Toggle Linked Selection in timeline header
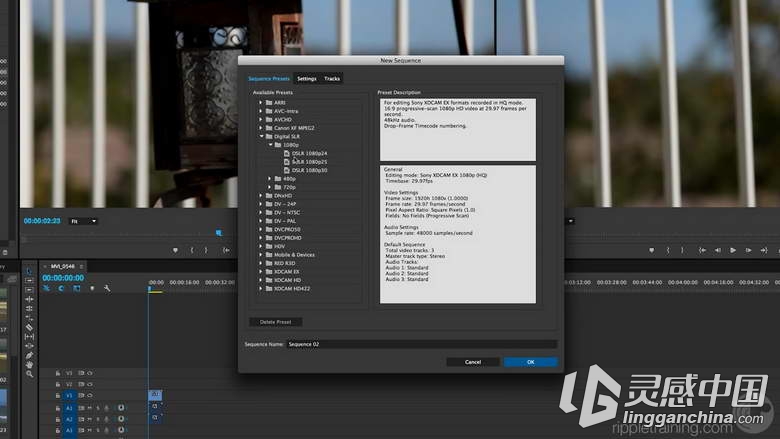The image size is (780, 439). pyautogui.click(x=77, y=288)
